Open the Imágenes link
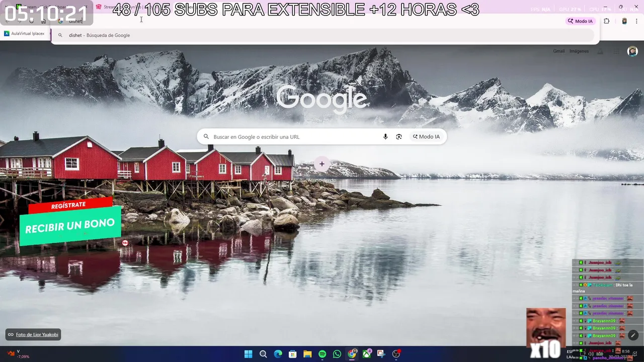 [579, 51]
